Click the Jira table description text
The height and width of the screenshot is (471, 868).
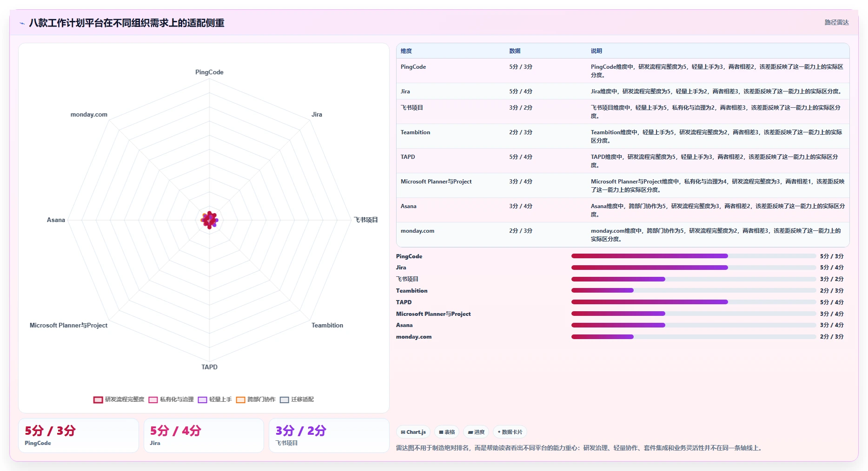coord(717,92)
